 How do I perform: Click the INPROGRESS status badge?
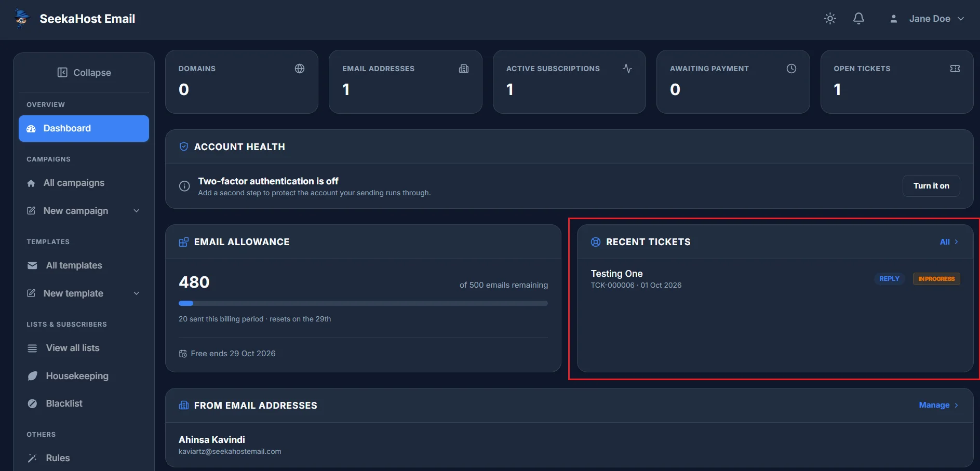click(936, 279)
